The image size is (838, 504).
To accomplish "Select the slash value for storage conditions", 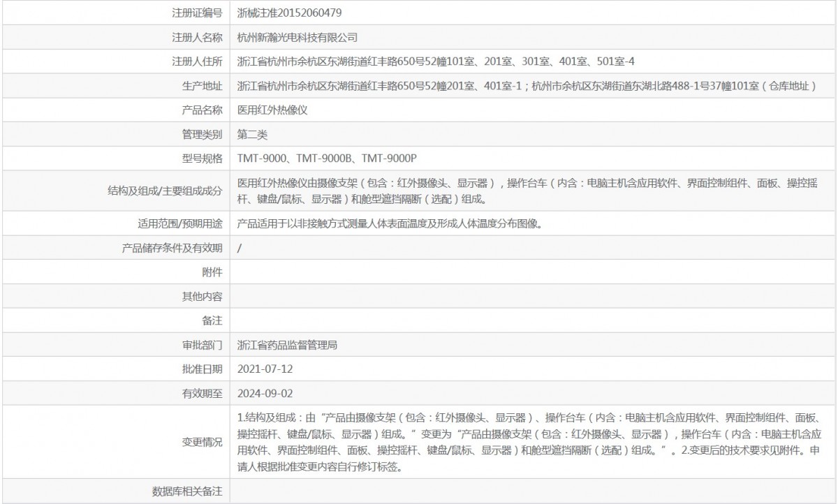I will pyautogui.click(x=240, y=249).
